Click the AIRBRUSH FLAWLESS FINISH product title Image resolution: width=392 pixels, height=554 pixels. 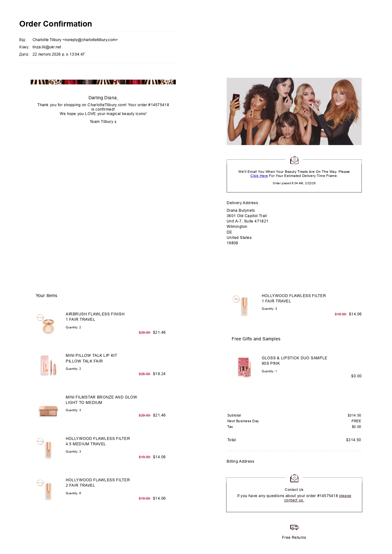pyautogui.click(x=95, y=314)
